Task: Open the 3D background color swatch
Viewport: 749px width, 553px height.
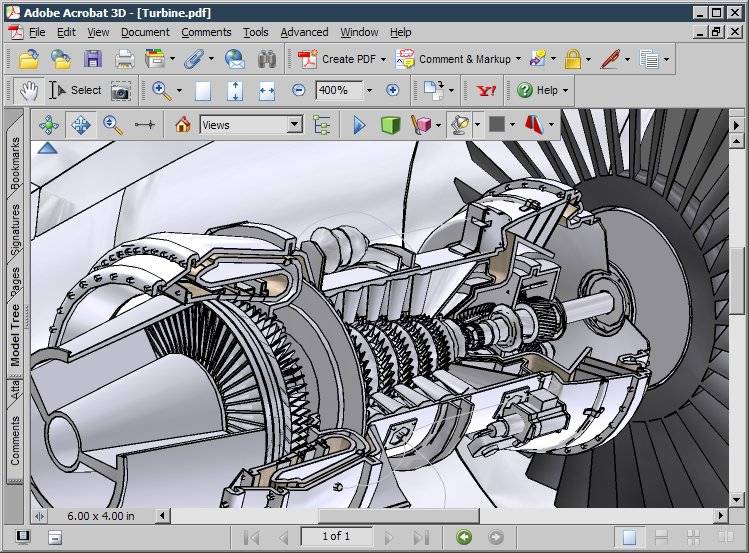Action: pyautogui.click(x=496, y=125)
